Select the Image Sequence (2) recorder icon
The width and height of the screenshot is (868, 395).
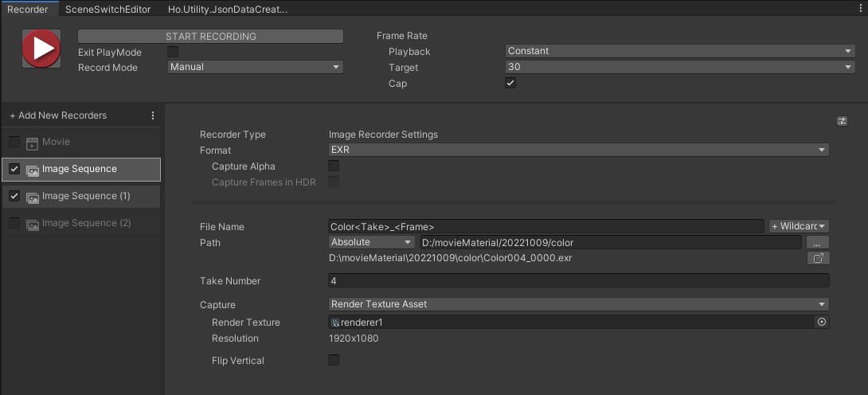click(32, 224)
